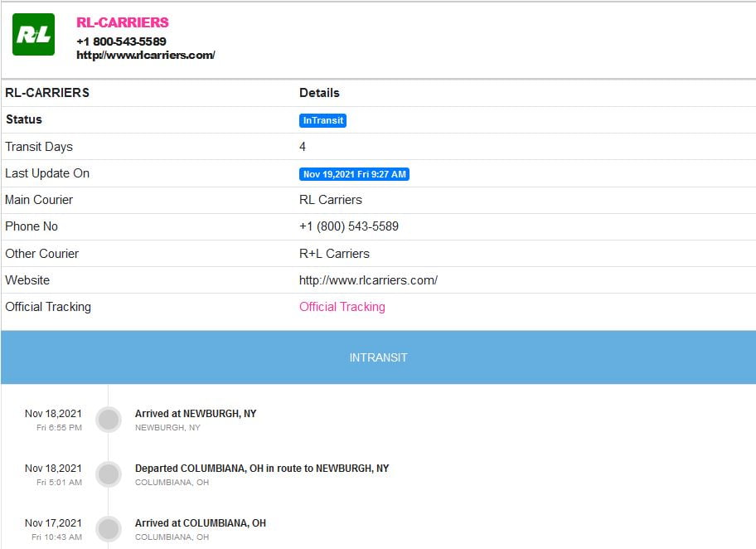Viewport: 756px width, 549px height.
Task: Click the Nov 19,2021 Fri 9:27 AM badge
Action: pyautogui.click(x=355, y=174)
